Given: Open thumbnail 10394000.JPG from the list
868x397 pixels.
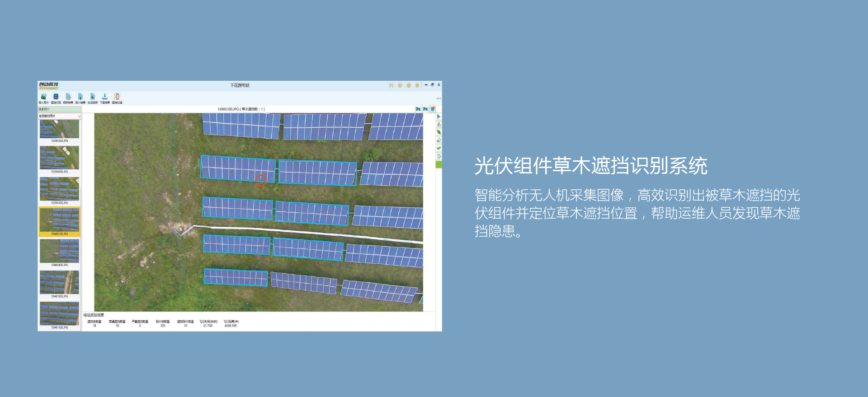Looking at the screenshot, I should (x=59, y=158).
